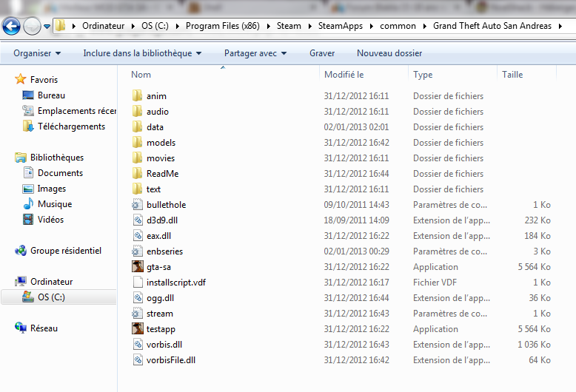
Task: Open the Organiser menu
Action: coord(37,53)
